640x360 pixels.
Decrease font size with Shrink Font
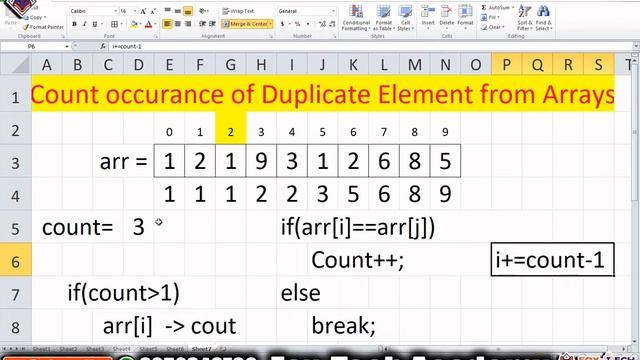153,11
